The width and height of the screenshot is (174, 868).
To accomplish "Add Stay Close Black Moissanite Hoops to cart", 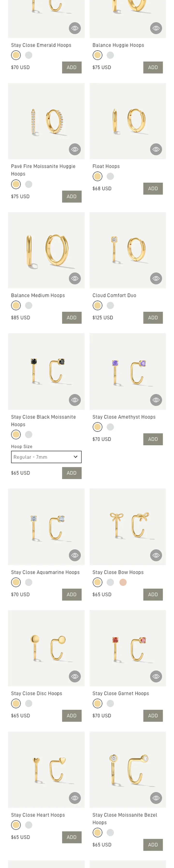I will (72, 473).
